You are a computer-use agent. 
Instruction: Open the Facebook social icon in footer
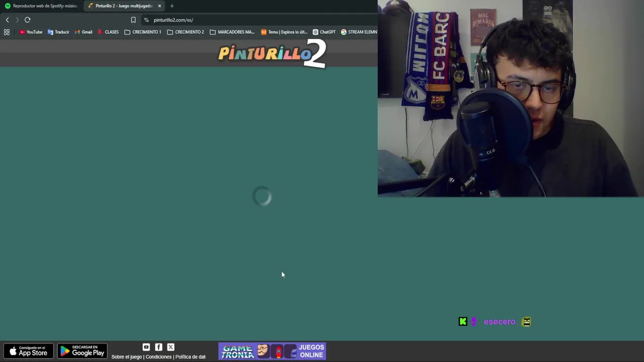(158, 347)
